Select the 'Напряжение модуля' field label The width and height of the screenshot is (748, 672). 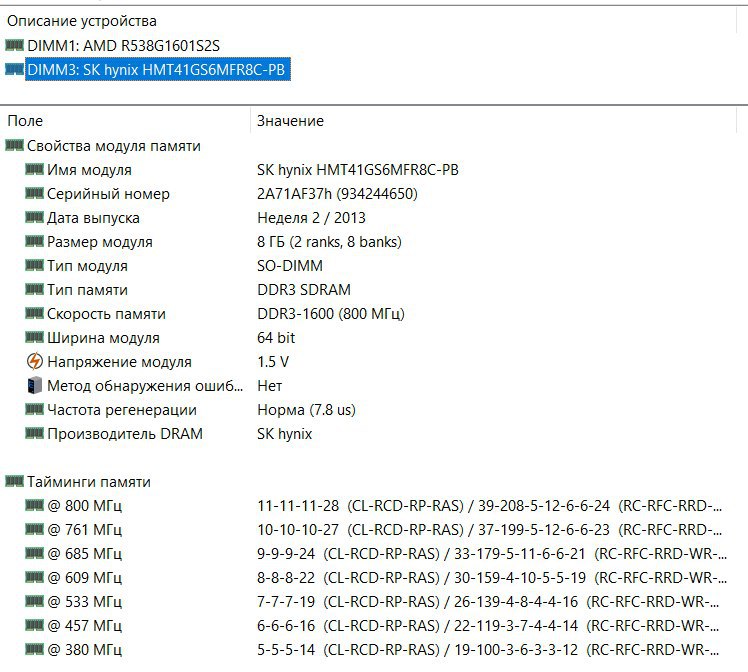119,362
